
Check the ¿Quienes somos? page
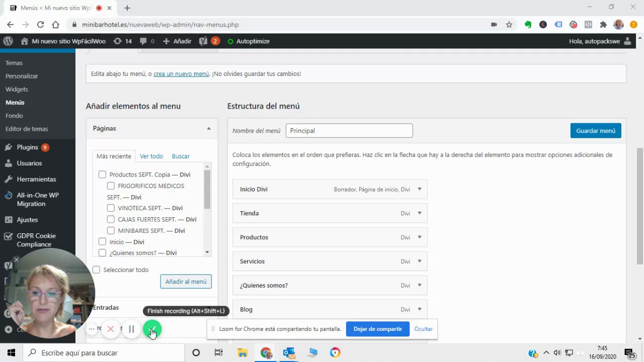pos(102,253)
